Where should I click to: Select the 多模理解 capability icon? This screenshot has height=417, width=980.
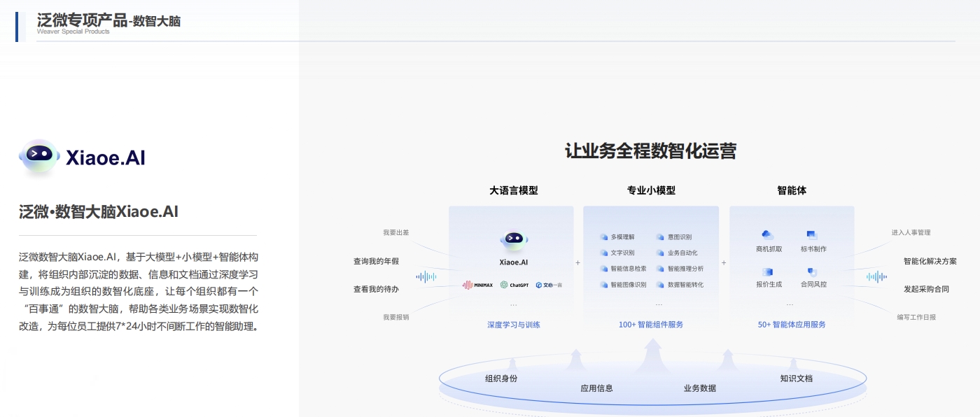(x=603, y=237)
